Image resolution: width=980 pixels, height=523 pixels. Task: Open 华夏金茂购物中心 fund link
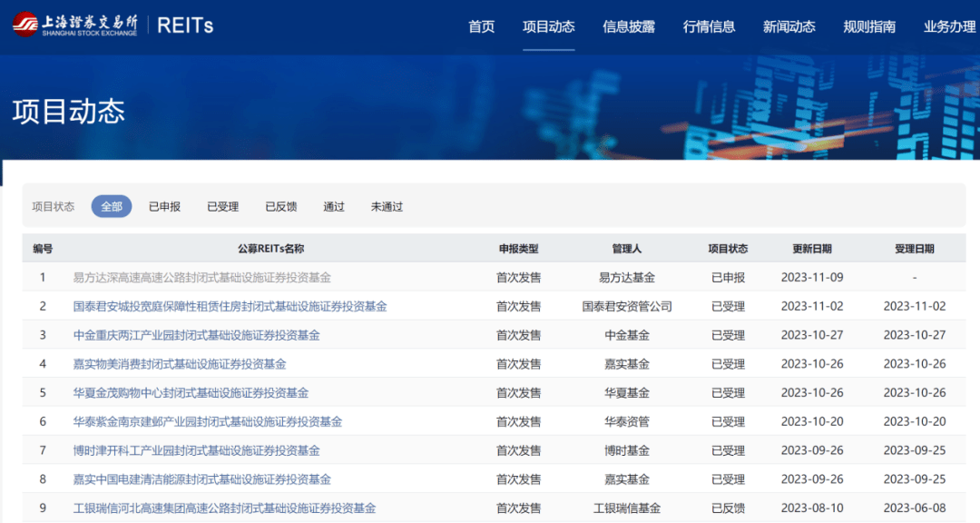[x=191, y=393]
